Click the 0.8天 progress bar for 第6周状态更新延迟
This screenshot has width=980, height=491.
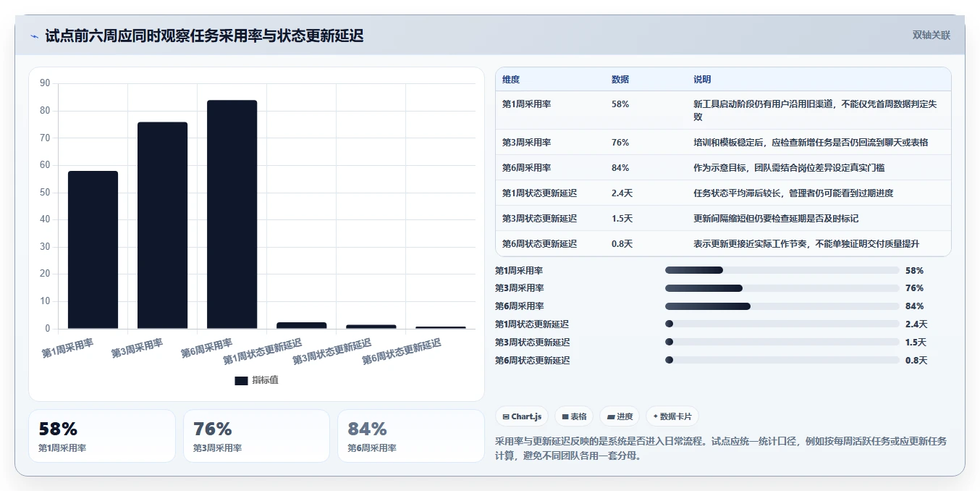pyautogui.click(x=782, y=360)
